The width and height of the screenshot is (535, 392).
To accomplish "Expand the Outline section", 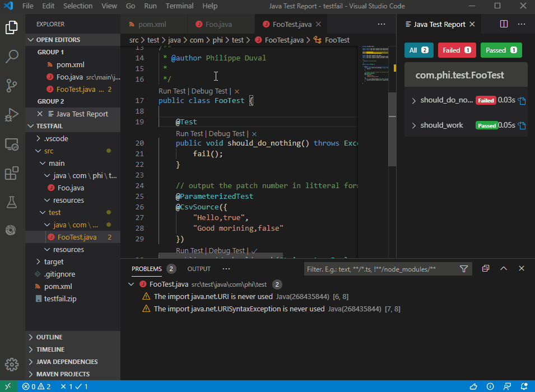I will pos(73,337).
